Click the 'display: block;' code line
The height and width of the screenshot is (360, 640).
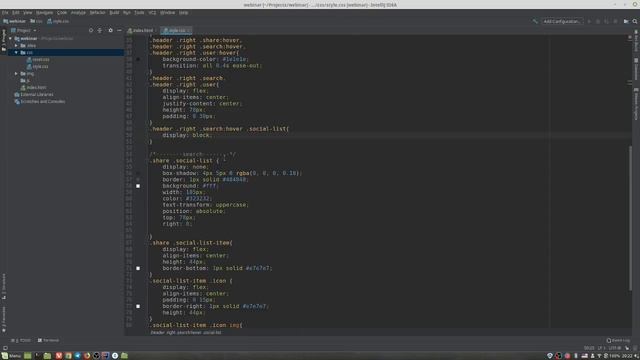187,135
